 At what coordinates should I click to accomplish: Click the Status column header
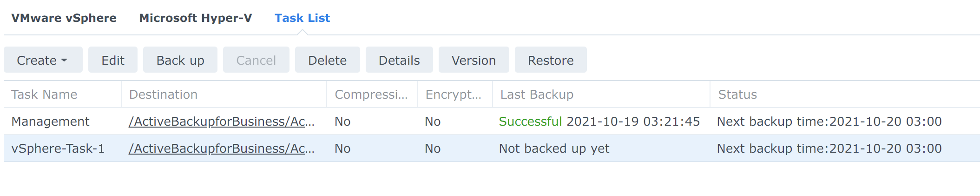click(737, 95)
